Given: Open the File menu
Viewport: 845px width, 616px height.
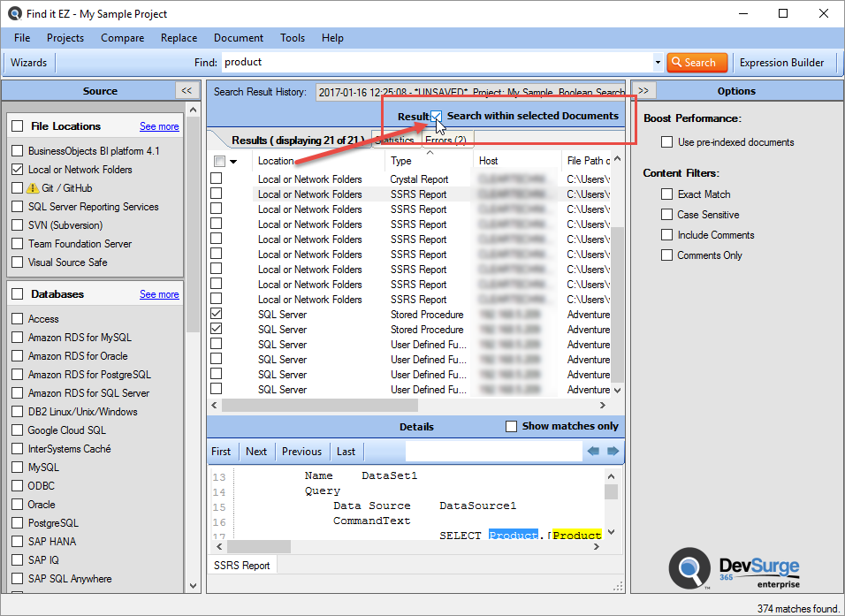Looking at the screenshot, I should (x=22, y=38).
